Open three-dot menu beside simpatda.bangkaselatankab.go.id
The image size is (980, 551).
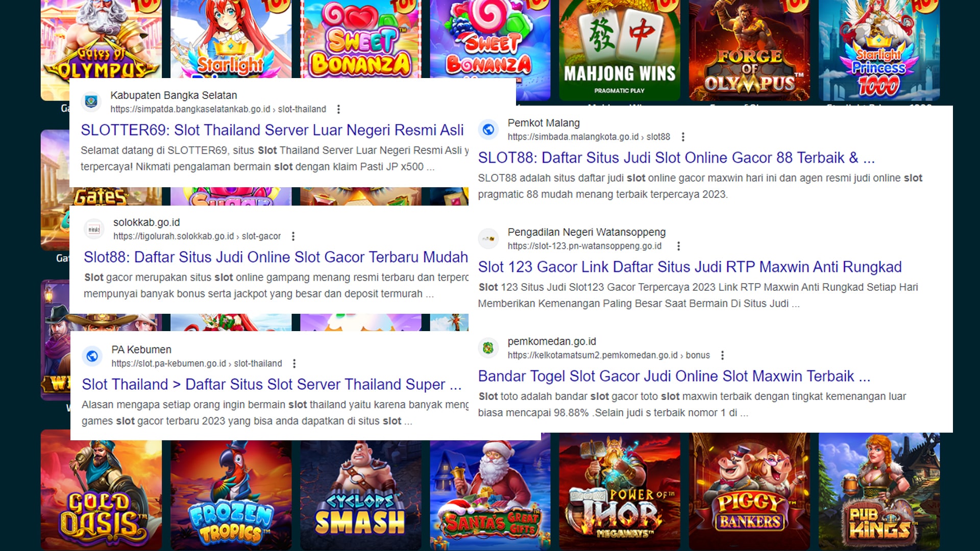338,109
